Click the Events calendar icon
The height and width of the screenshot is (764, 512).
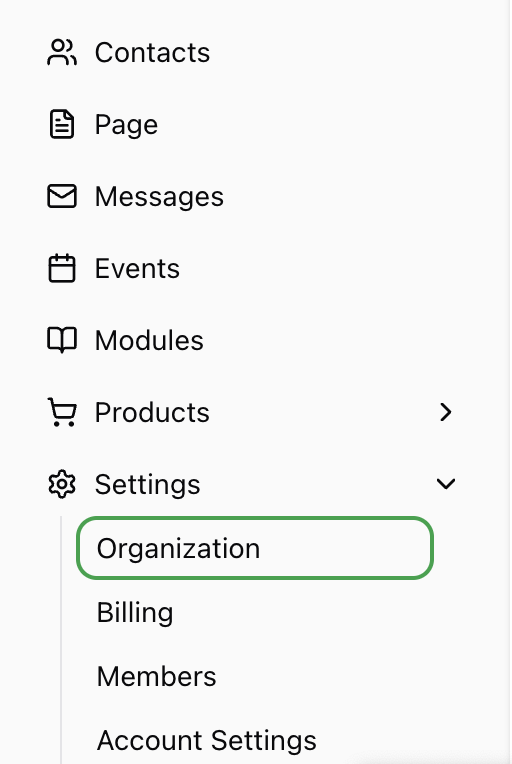[x=62, y=268]
